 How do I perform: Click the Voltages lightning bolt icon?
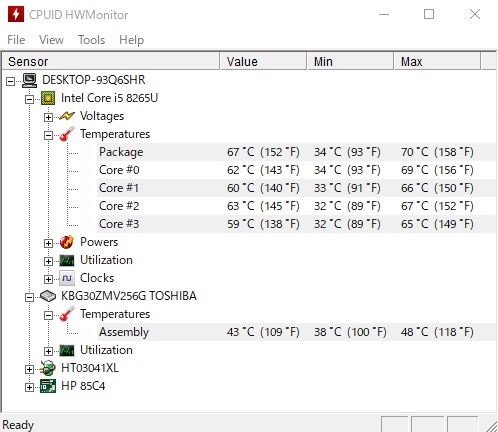(x=67, y=116)
